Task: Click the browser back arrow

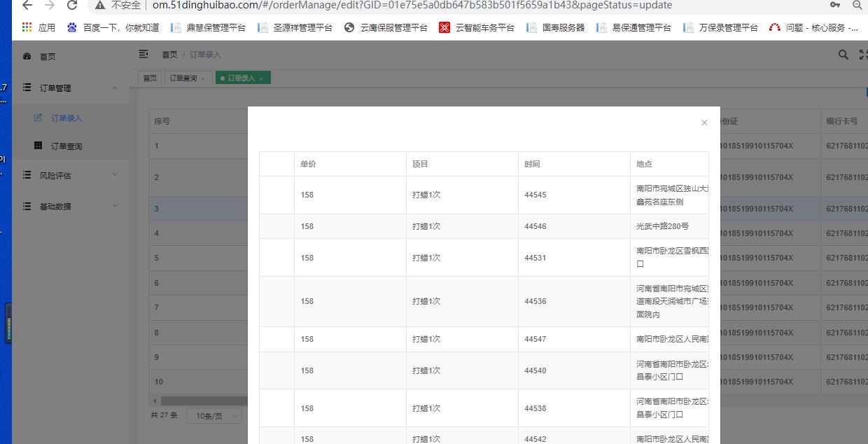Action: [27, 6]
